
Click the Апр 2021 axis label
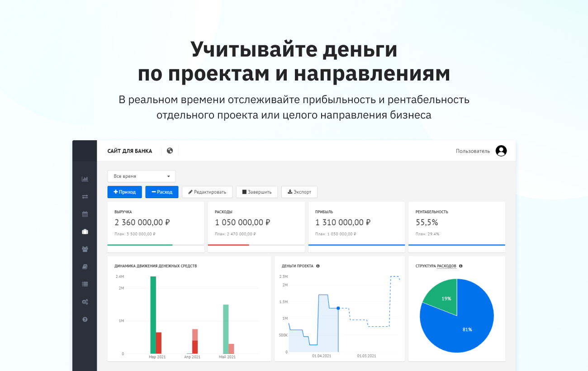pos(192,357)
